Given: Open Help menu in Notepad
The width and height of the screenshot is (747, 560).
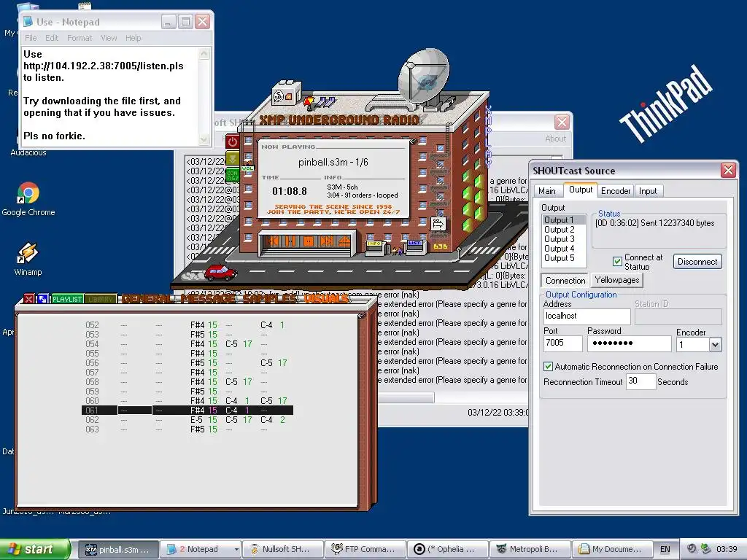Looking at the screenshot, I should coord(133,38).
